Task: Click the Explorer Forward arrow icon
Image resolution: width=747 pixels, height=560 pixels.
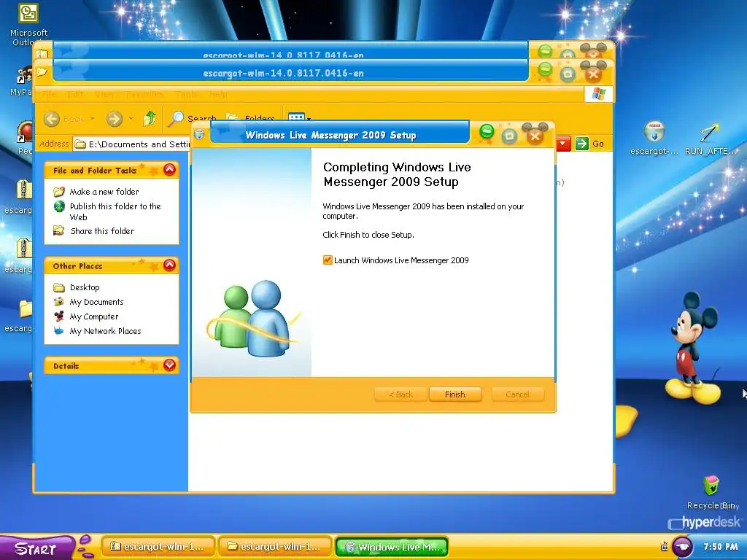Action: 115,119
